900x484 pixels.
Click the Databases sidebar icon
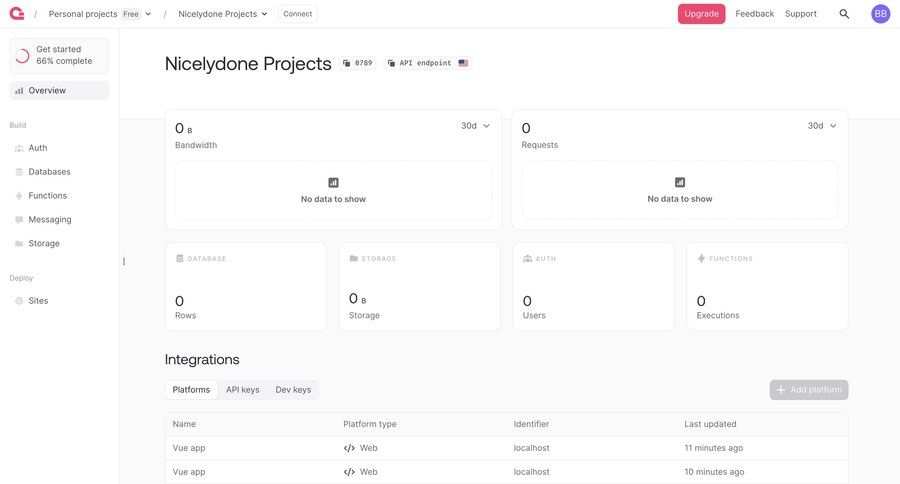click(19, 172)
